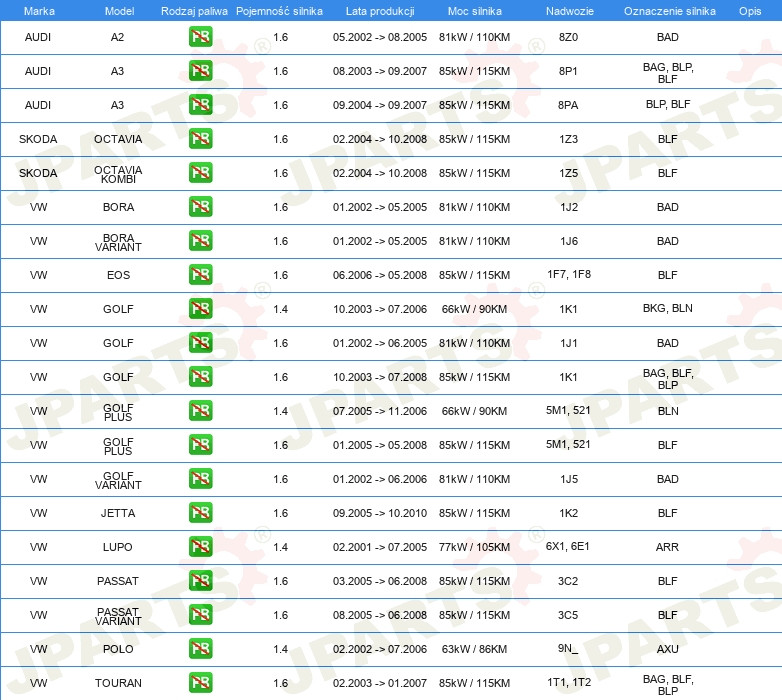The width and height of the screenshot is (782, 700).
Task: Click the fuel icon in the GOLF 1.4 BKG row
Action: [200, 309]
